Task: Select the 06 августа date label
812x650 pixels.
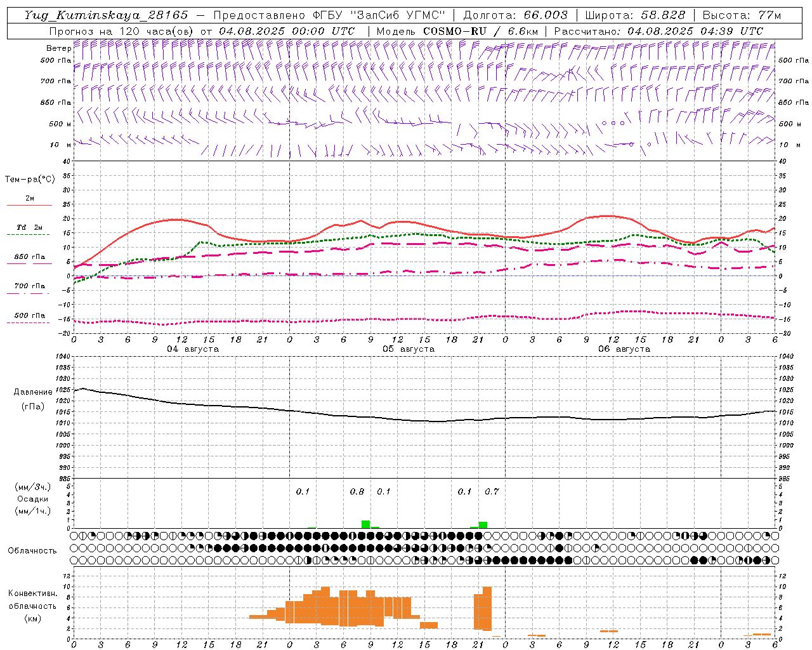Action: 624,349
